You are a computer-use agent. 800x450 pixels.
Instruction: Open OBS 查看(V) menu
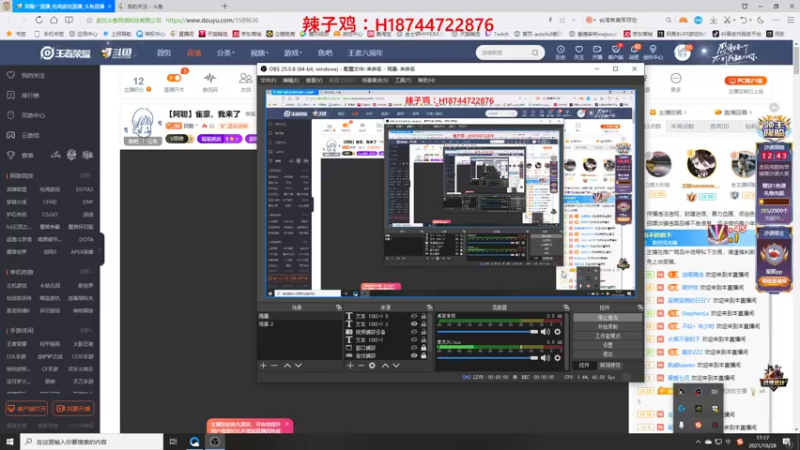click(314, 80)
